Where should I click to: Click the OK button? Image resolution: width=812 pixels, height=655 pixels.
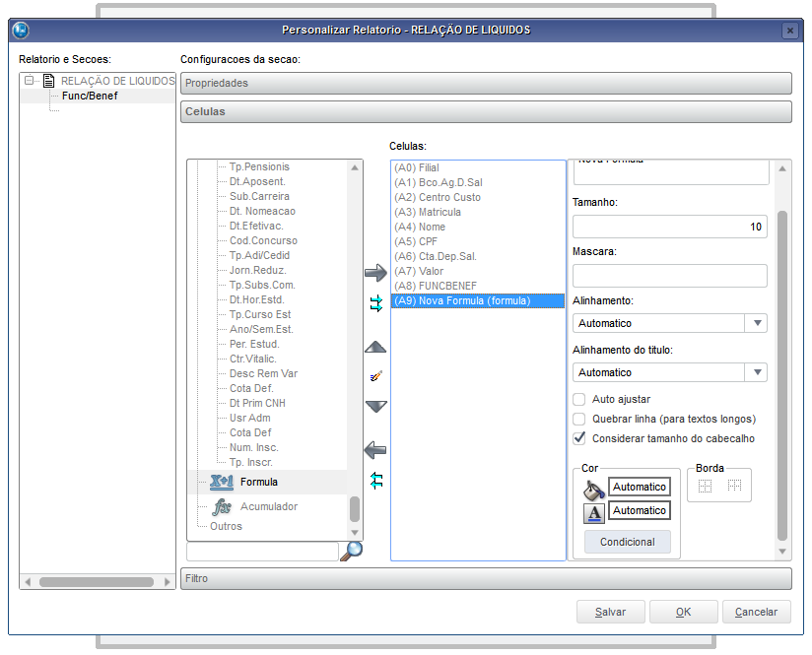pyautogui.click(x=684, y=612)
